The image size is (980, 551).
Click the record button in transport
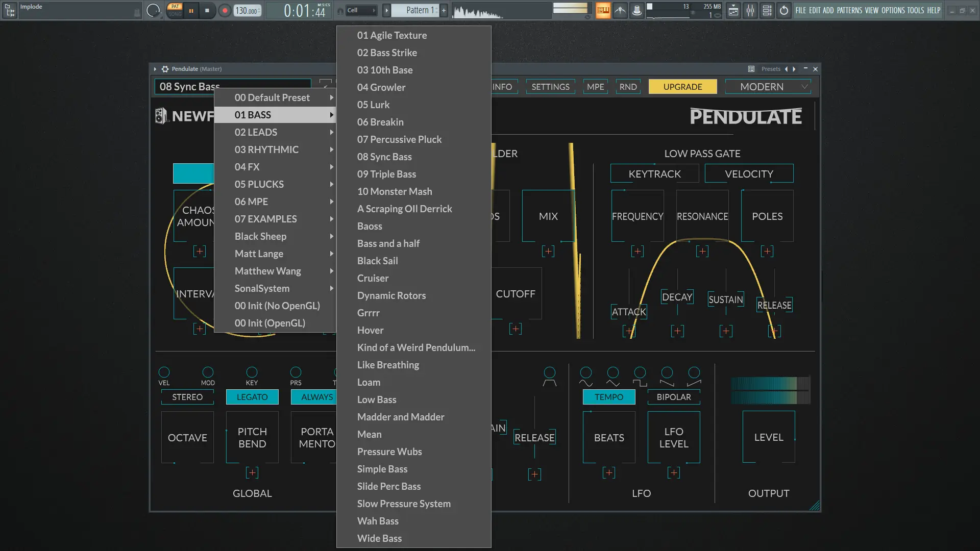tap(225, 10)
